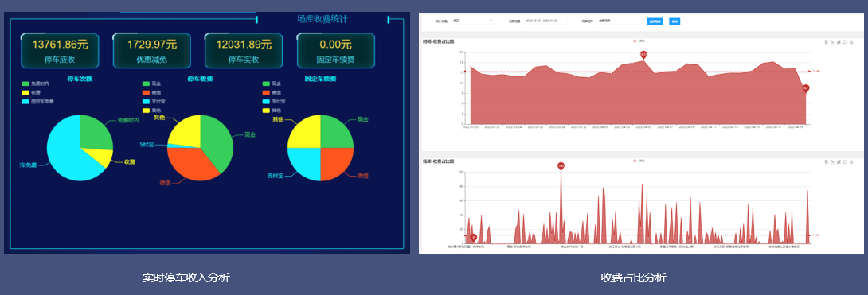Image resolution: width=868 pixels, height=295 pixels.
Task: Click the first blue button in the filter bar
Action: 655,21
